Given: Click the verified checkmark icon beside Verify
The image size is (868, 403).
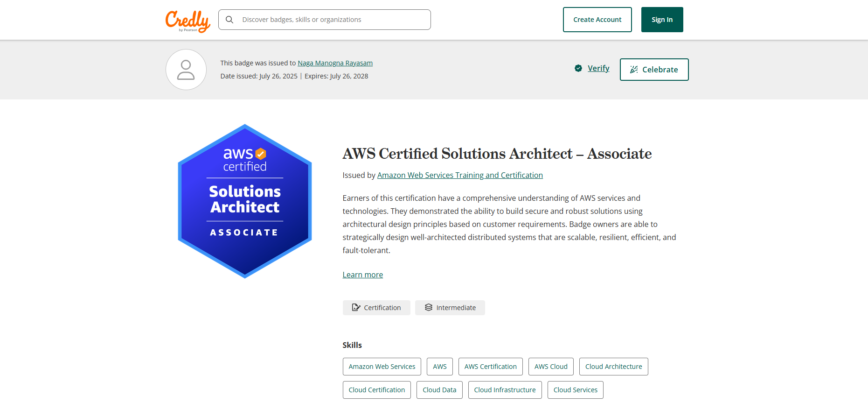Looking at the screenshot, I should [578, 68].
